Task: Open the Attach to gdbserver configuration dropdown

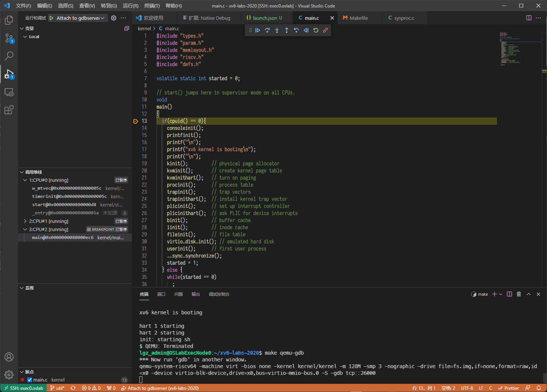Action: [102, 18]
